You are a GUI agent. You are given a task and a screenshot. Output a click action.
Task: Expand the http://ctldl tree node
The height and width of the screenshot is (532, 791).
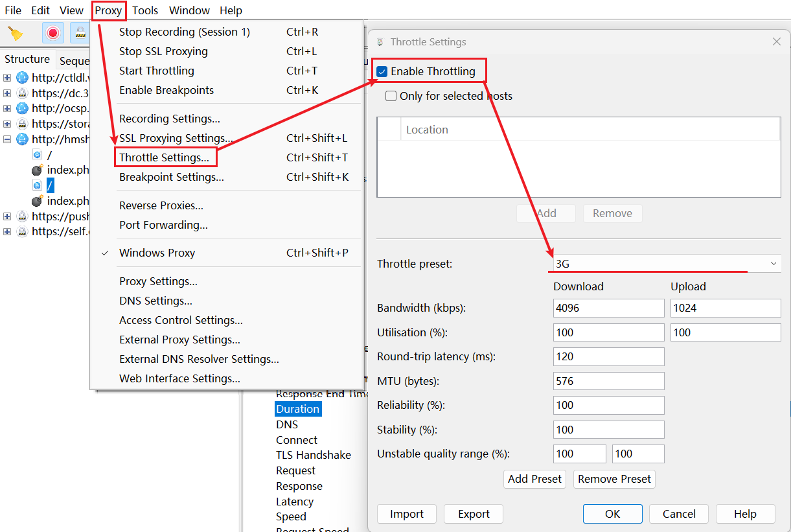click(x=7, y=78)
